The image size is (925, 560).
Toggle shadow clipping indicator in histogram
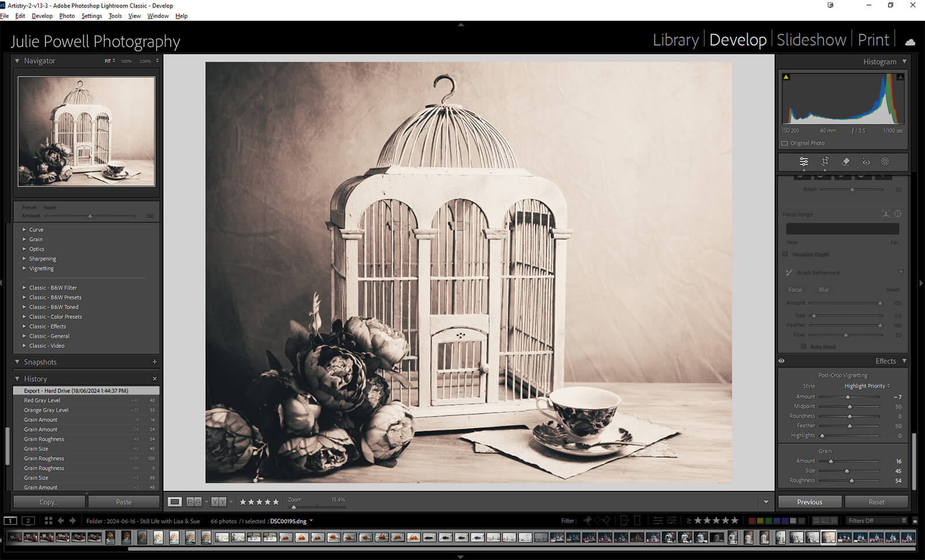786,77
